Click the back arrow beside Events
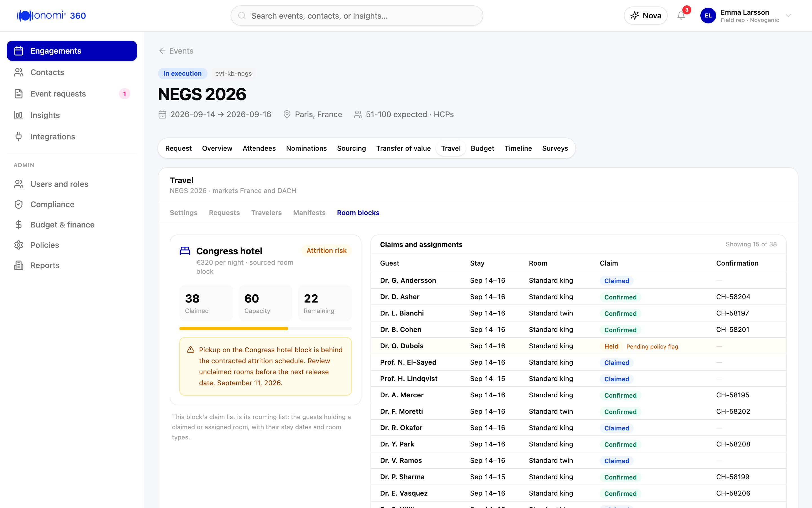This screenshot has height=508, width=812. 162,51
